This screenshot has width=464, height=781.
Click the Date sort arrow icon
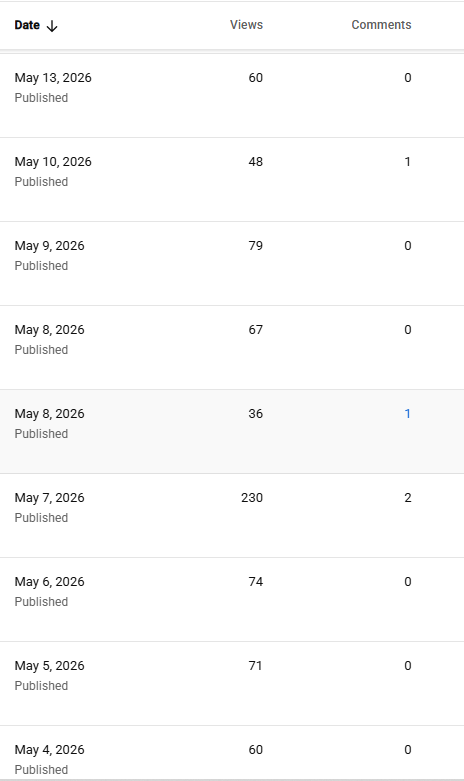tap(52, 26)
